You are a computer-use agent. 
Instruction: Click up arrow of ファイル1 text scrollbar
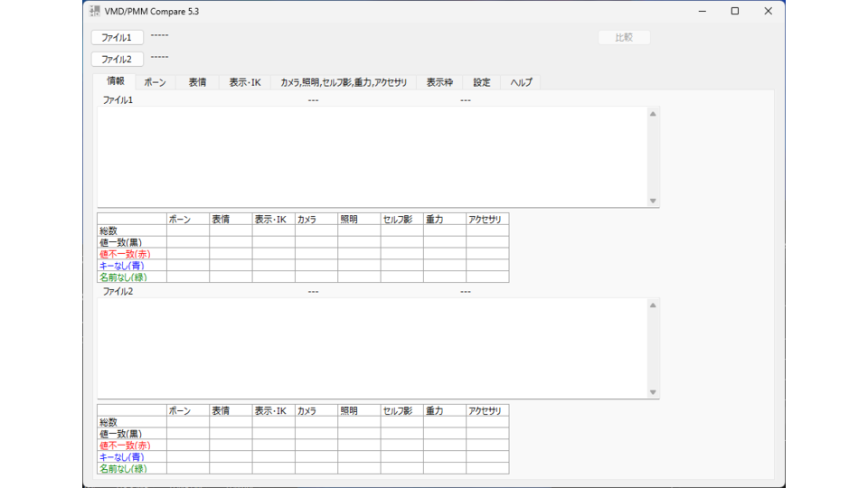[653, 114]
